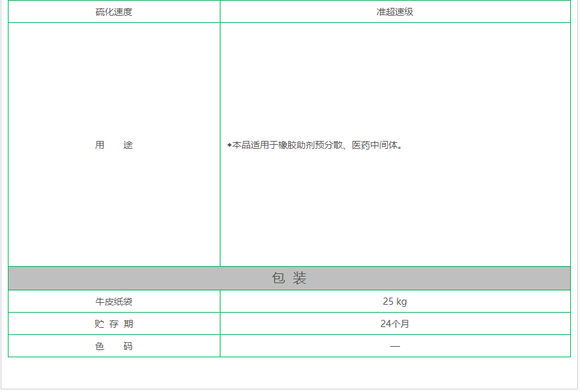Click the 用途 row label
The image size is (580, 392).
[x=114, y=146]
